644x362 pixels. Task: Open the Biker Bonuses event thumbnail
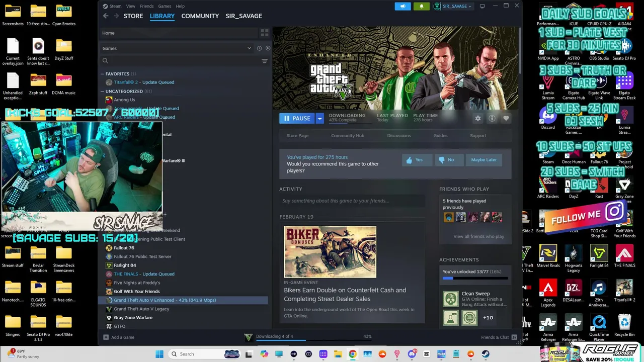click(x=330, y=252)
